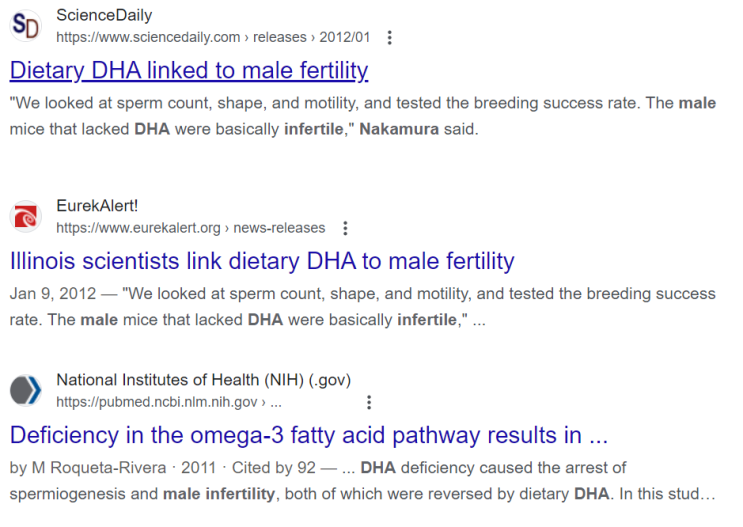
Task: Click the National Institutes of Health (NIH) site name
Action: point(203,380)
